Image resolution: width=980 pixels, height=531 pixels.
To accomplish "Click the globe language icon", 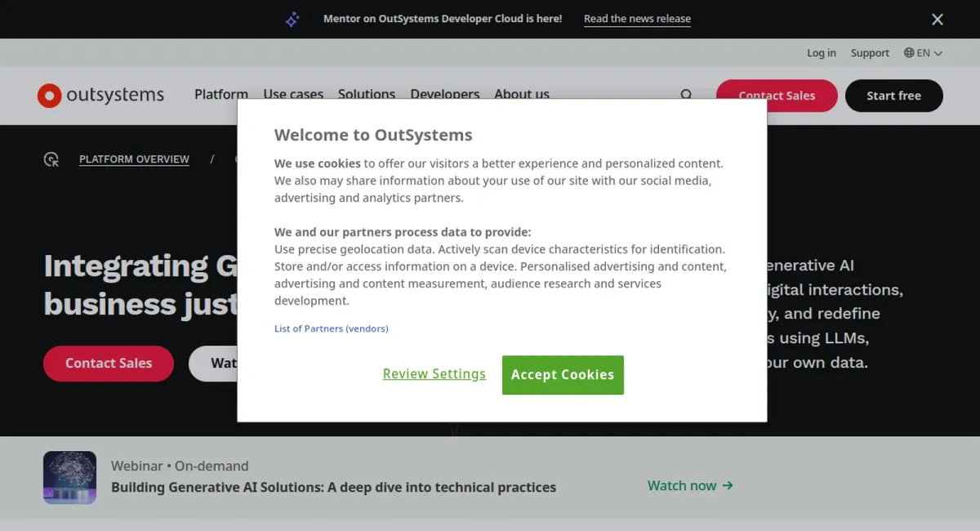I will 909,53.
